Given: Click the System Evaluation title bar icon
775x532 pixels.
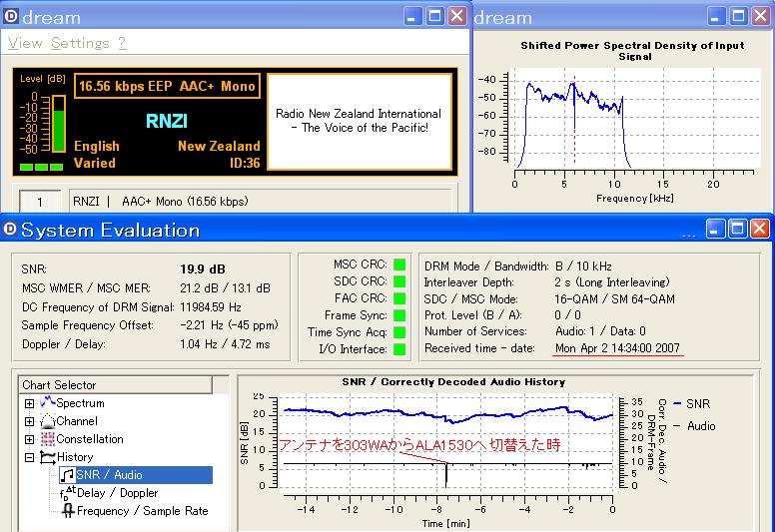Looking at the screenshot, I should click(10, 229).
